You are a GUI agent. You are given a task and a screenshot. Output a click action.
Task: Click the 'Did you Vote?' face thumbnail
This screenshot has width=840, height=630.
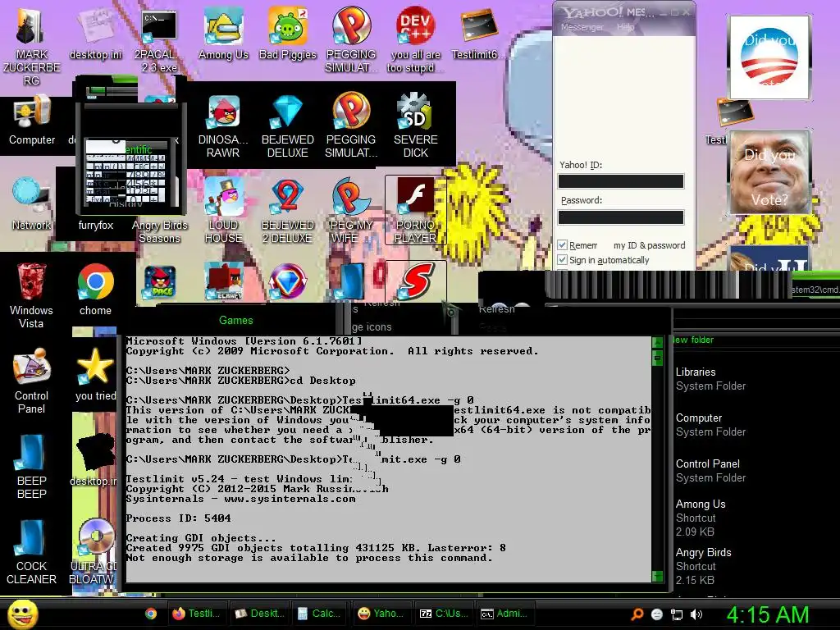pos(769,172)
